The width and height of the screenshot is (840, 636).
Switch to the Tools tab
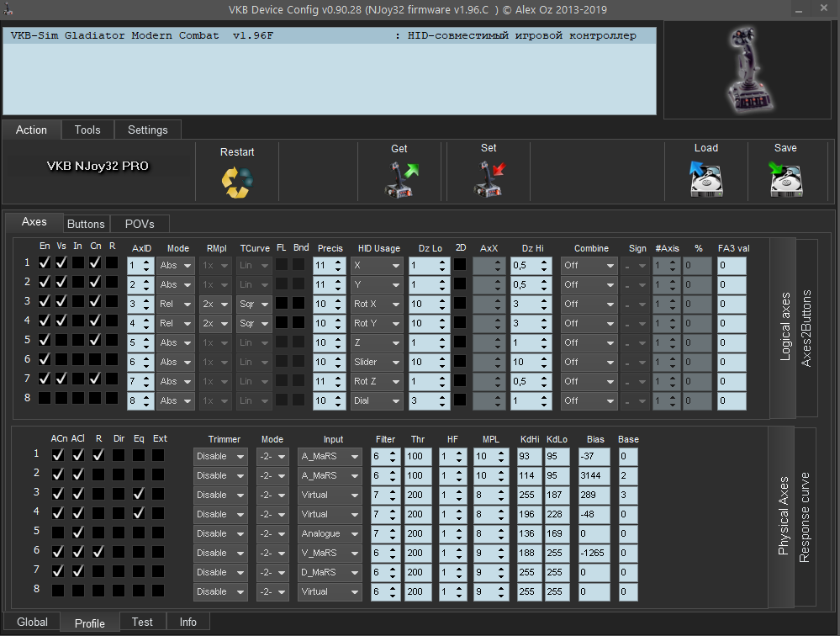[87, 130]
